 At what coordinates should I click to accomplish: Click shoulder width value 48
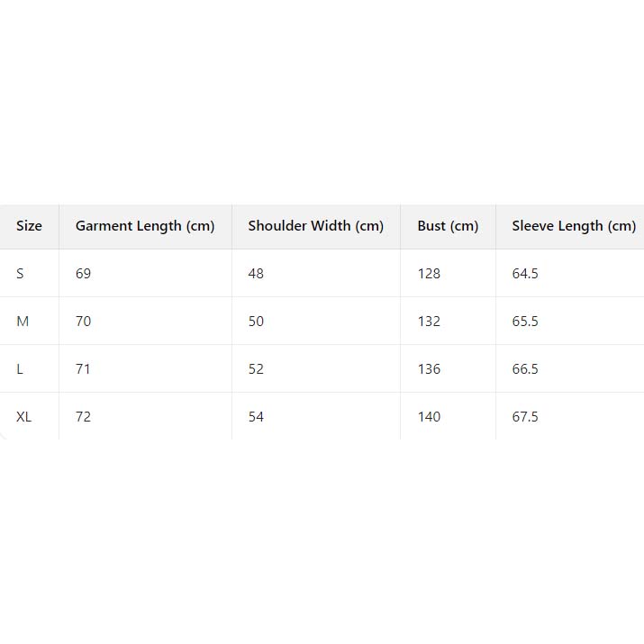[256, 274]
